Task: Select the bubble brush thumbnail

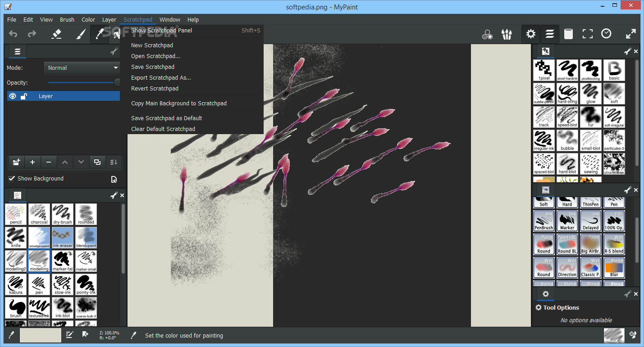Action: (x=567, y=140)
